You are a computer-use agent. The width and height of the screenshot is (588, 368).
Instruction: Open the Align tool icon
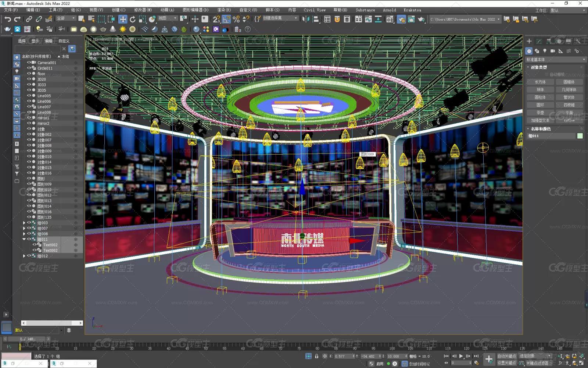315,19
